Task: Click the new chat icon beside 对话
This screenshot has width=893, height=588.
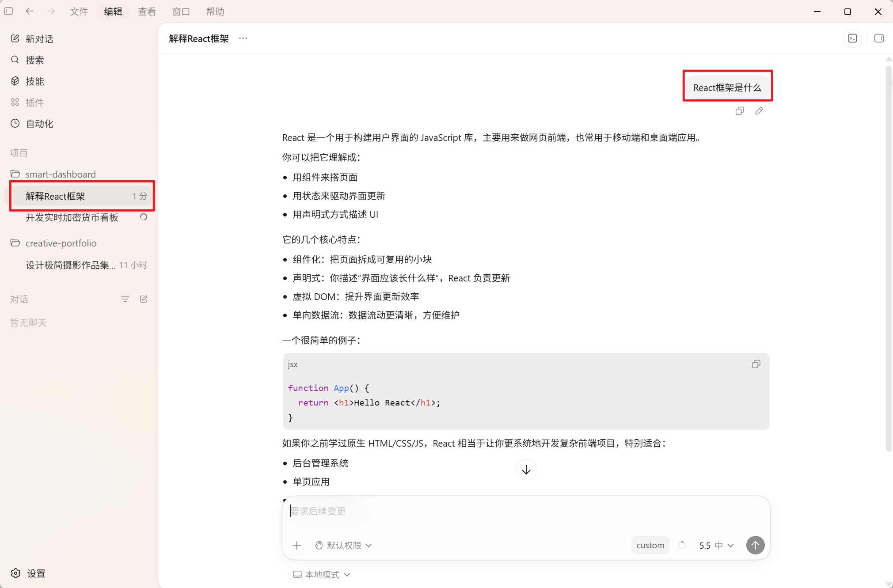Action: pos(144,299)
